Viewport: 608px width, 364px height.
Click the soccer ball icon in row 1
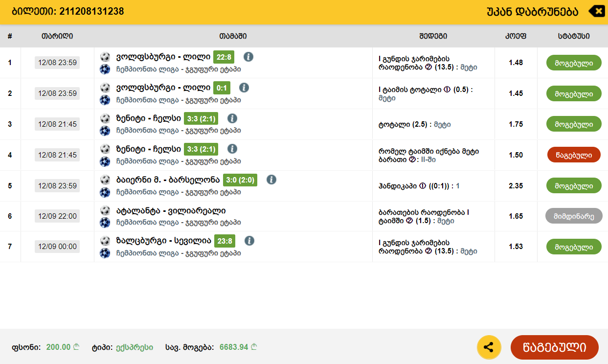pos(105,57)
